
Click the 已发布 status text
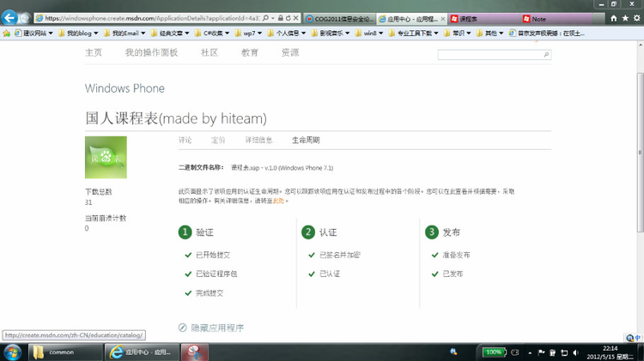click(453, 274)
